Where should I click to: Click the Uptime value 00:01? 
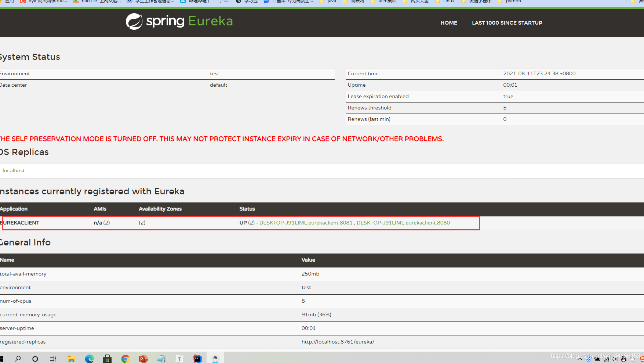tap(510, 85)
